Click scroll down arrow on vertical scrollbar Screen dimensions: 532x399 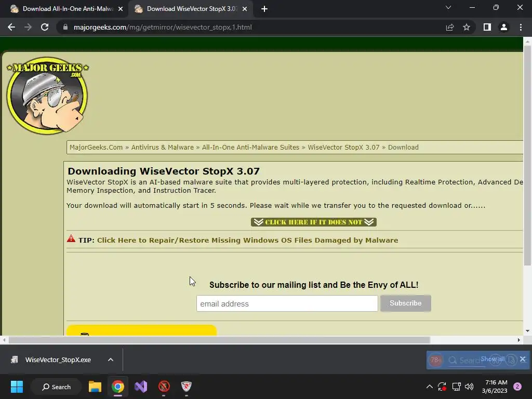527,331
